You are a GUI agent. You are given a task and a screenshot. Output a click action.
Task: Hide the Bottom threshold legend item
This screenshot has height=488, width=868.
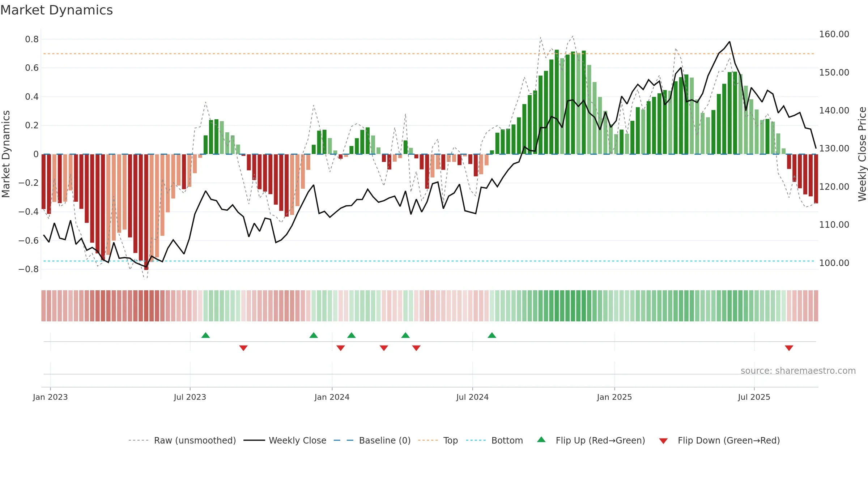pos(494,440)
